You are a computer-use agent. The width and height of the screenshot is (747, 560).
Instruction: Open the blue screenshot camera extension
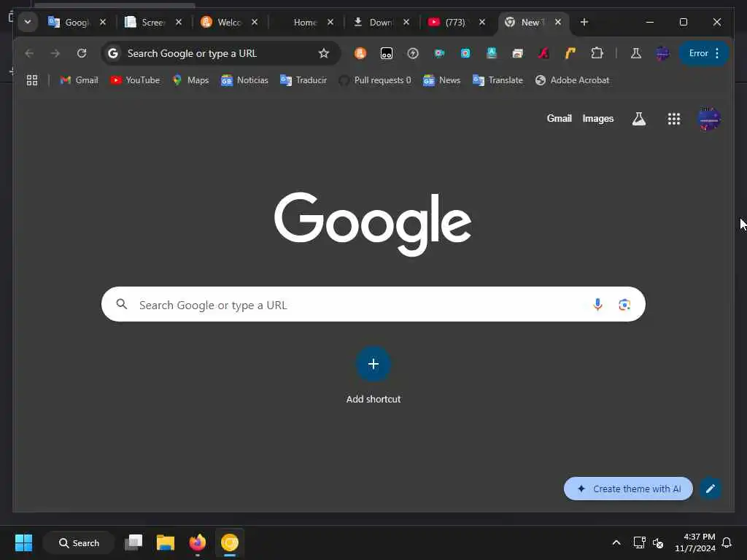click(x=465, y=53)
